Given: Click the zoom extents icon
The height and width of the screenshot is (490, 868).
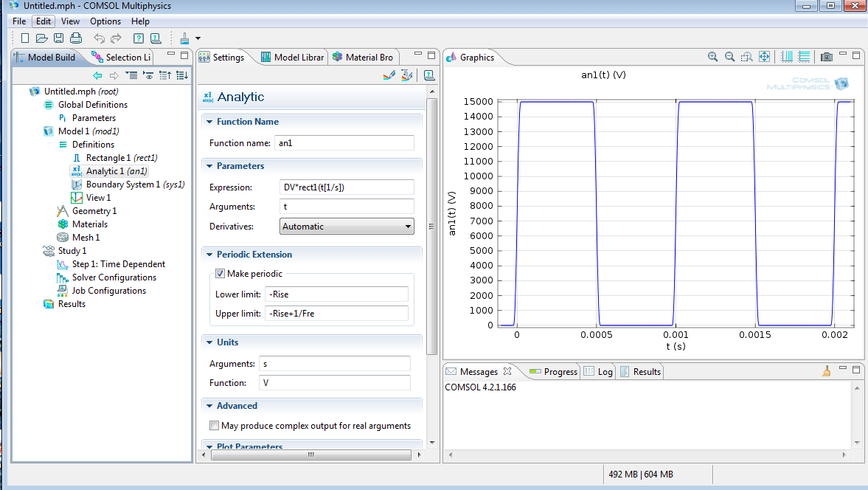Looking at the screenshot, I should point(764,57).
